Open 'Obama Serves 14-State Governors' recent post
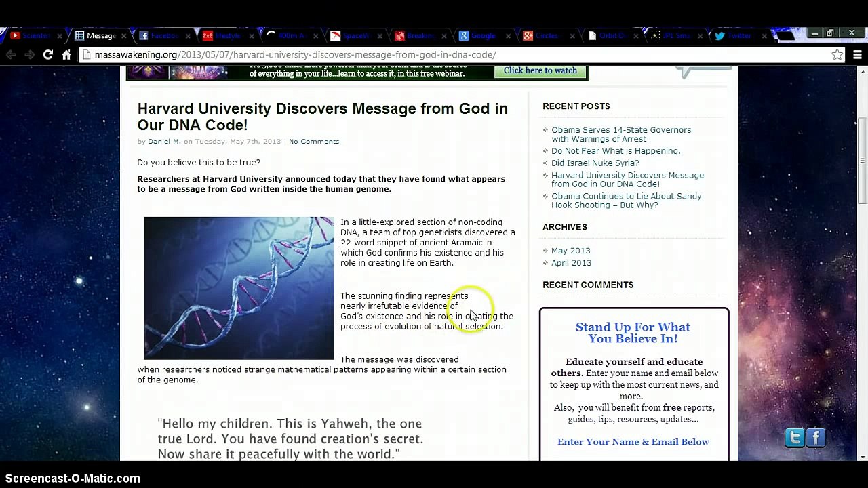 [x=621, y=134]
